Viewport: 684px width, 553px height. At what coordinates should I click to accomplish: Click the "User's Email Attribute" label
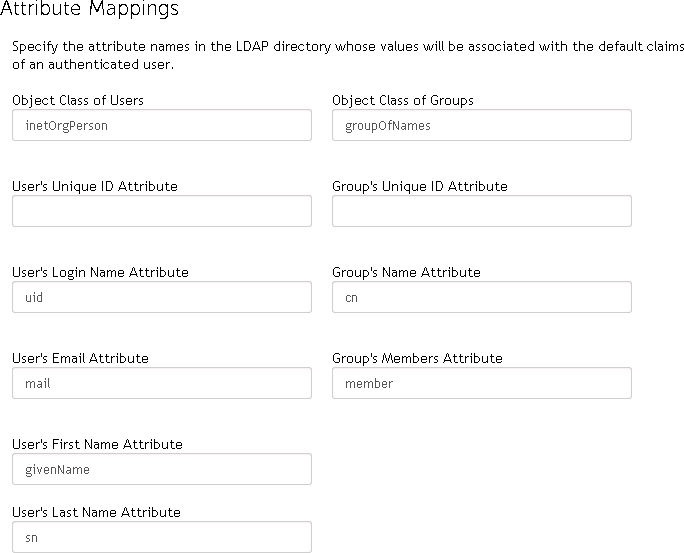pyautogui.click(x=80, y=358)
